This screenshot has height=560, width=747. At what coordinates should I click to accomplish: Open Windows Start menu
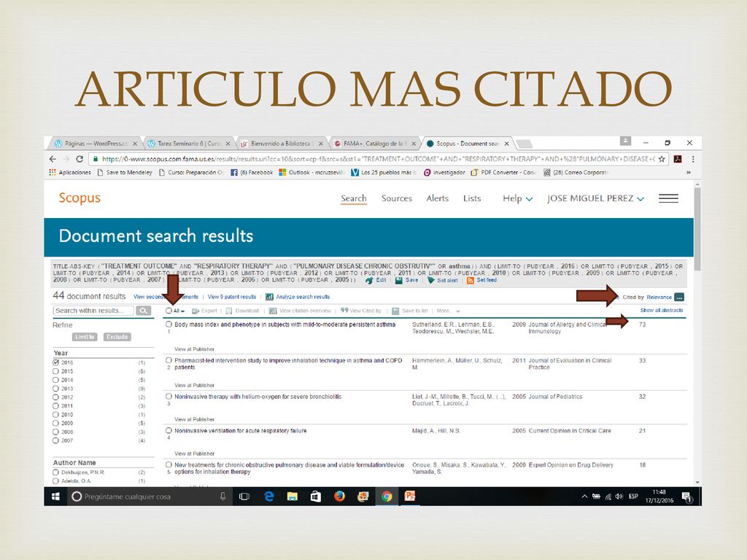coord(55,497)
